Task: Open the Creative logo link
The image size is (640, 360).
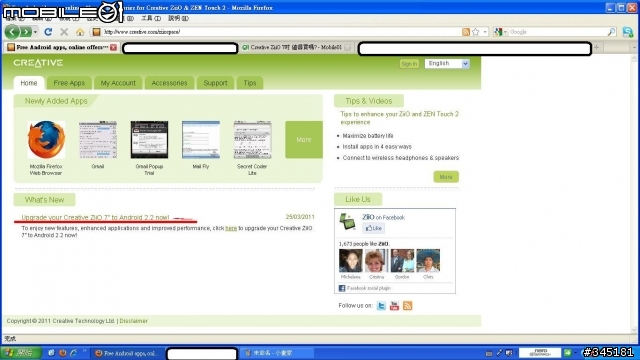Action: coord(38,63)
